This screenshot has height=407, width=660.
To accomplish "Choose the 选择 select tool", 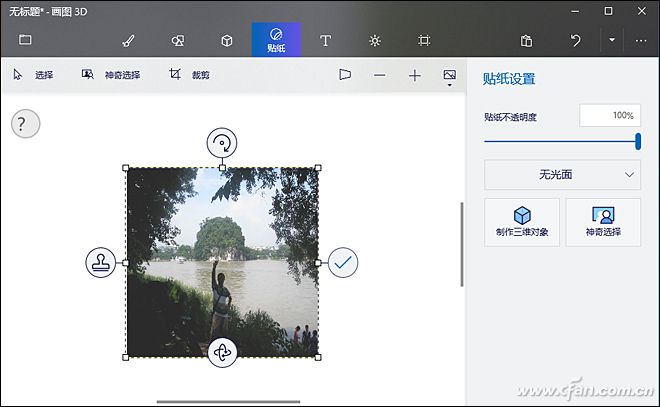I will [x=33, y=75].
